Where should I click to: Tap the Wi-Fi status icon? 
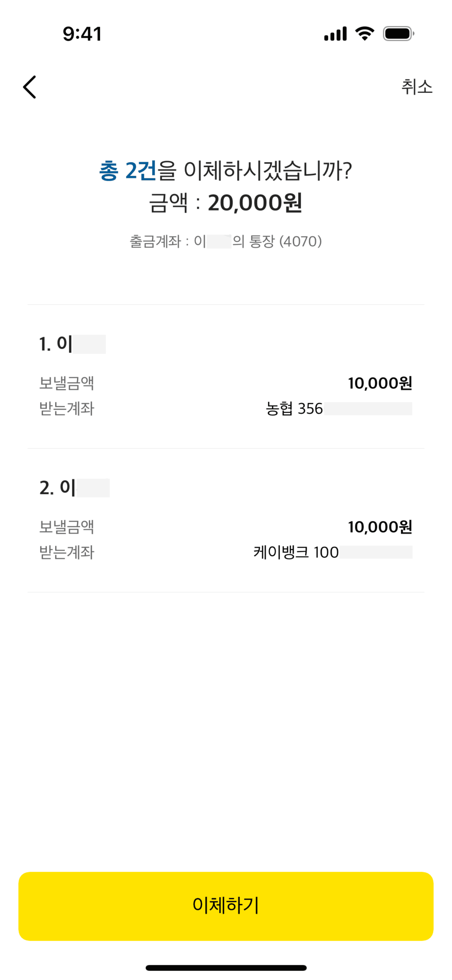tap(365, 34)
